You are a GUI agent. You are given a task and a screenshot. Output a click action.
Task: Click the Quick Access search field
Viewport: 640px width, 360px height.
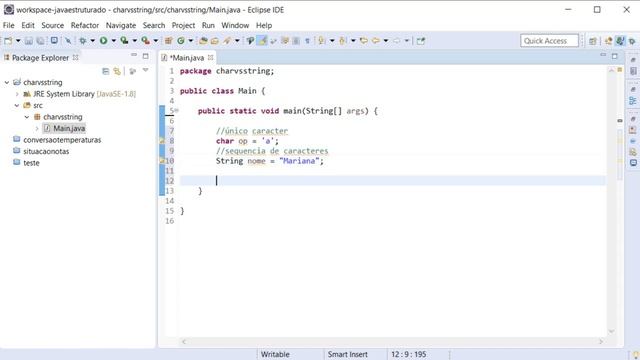[549, 41]
